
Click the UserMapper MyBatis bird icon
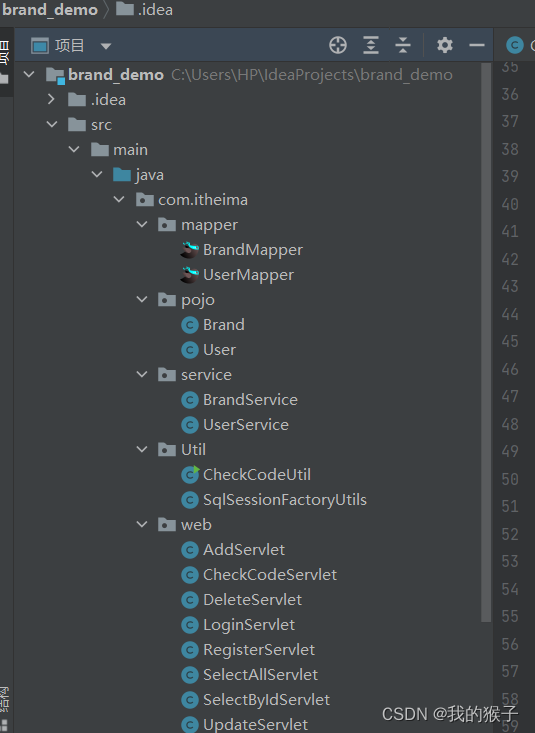coord(189,275)
